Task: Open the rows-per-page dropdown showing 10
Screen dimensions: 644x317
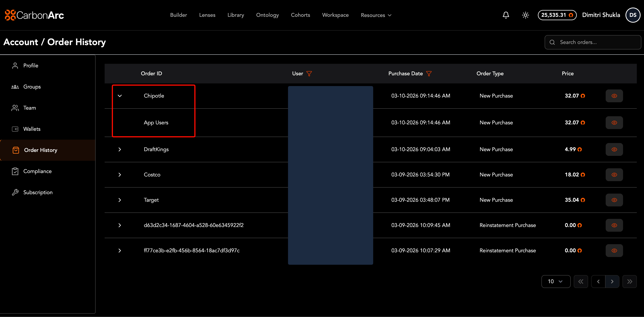Action: (x=555, y=282)
